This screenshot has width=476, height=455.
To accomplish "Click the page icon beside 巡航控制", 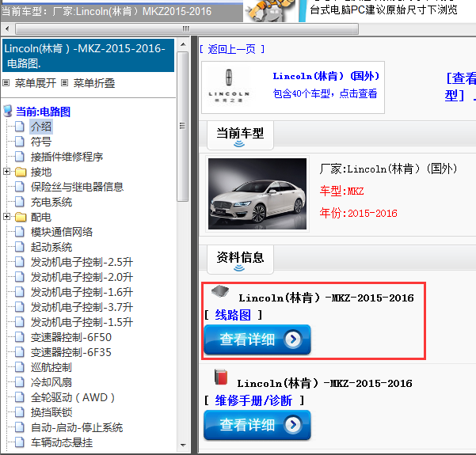I will pos(20,367).
